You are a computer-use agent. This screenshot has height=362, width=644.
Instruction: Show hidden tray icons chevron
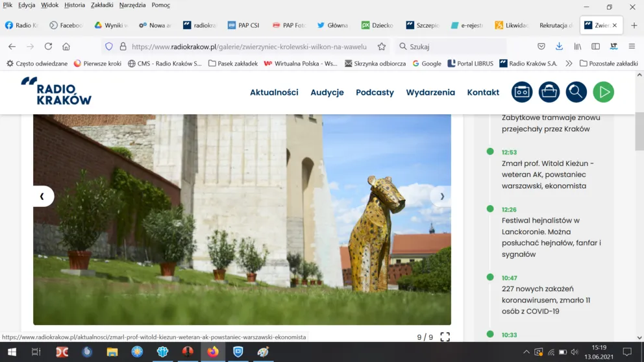526,352
